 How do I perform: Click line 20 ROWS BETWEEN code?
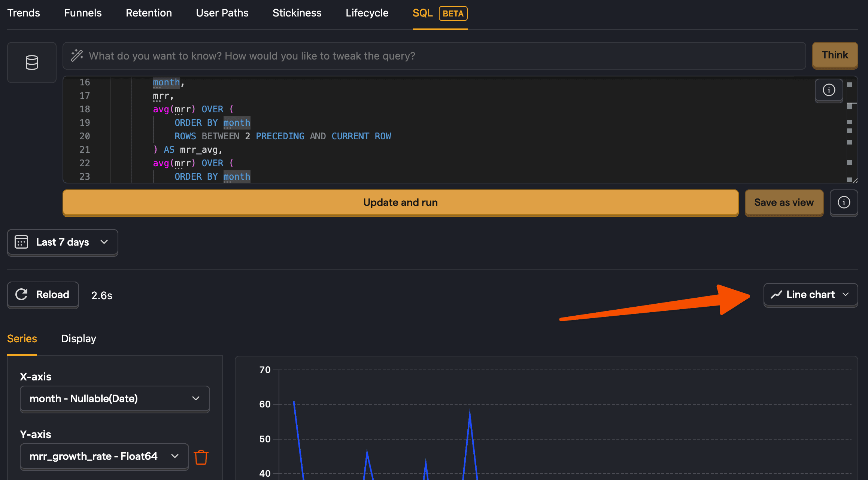pyautogui.click(x=283, y=136)
